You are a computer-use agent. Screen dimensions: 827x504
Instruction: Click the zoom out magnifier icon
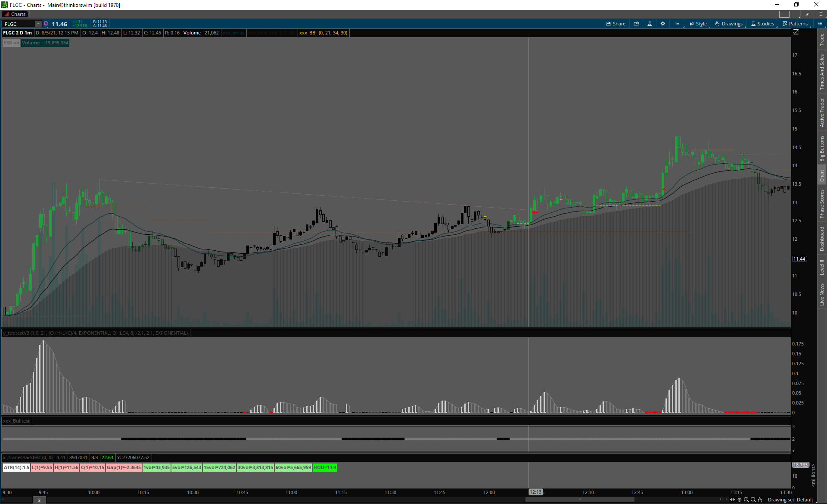click(753, 500)
